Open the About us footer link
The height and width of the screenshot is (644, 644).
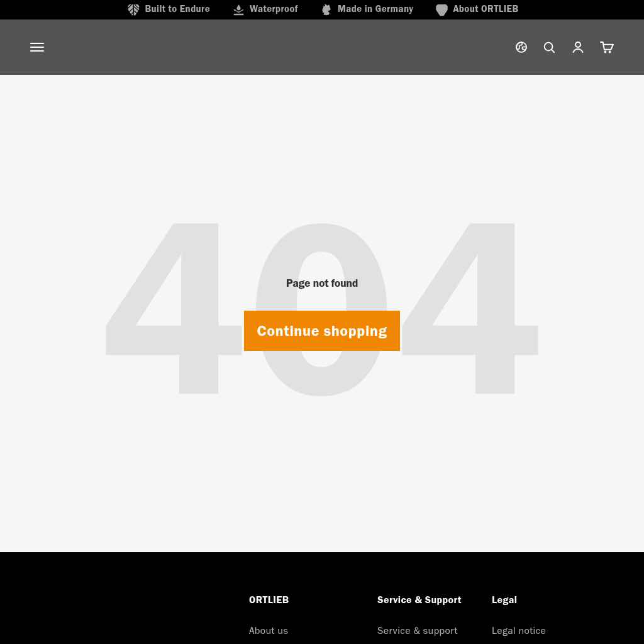[269, 630]
